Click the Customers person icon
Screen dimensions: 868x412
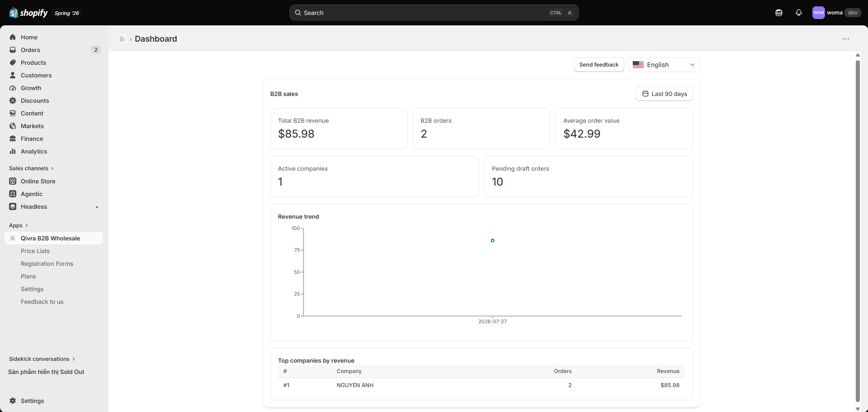click(x=13, y=75)
